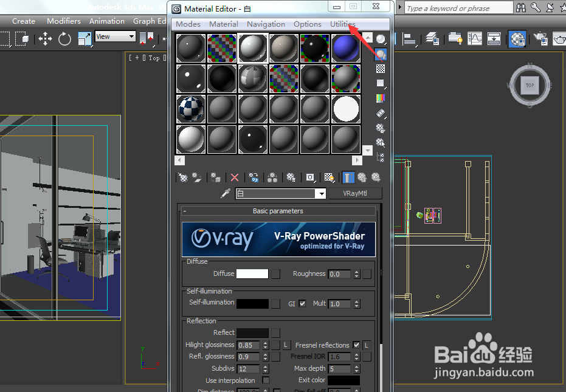
Task: Click Diffuse white color swatch
Action: [252, 274]
